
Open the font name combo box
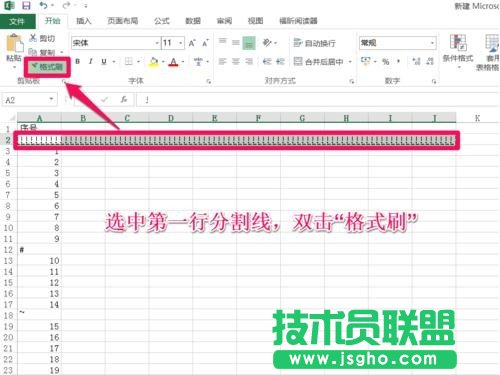point(116,43)
